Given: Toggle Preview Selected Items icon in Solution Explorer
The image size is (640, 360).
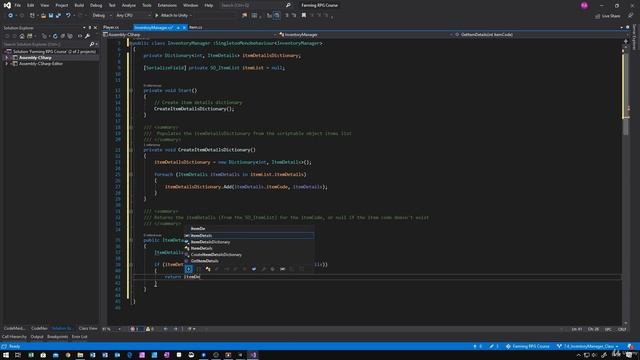Looking at the screenshot, I should 80,36.
